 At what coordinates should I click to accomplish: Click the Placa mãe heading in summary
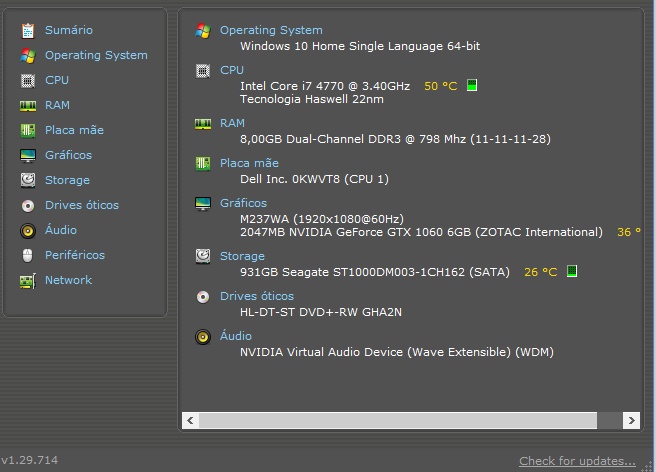(249, 163)
